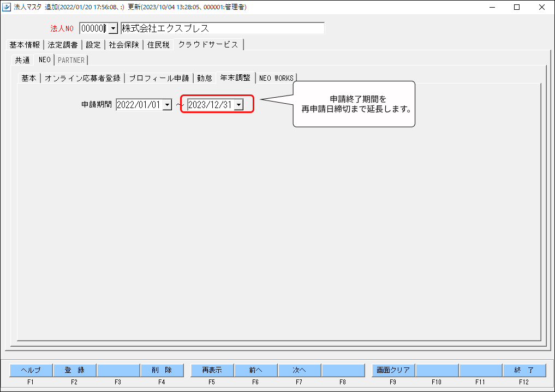Image resolution: width=555 pixels, height=392 pixels.
Task: Click the 登録 F2 button
Action: [x=74, y=370]
